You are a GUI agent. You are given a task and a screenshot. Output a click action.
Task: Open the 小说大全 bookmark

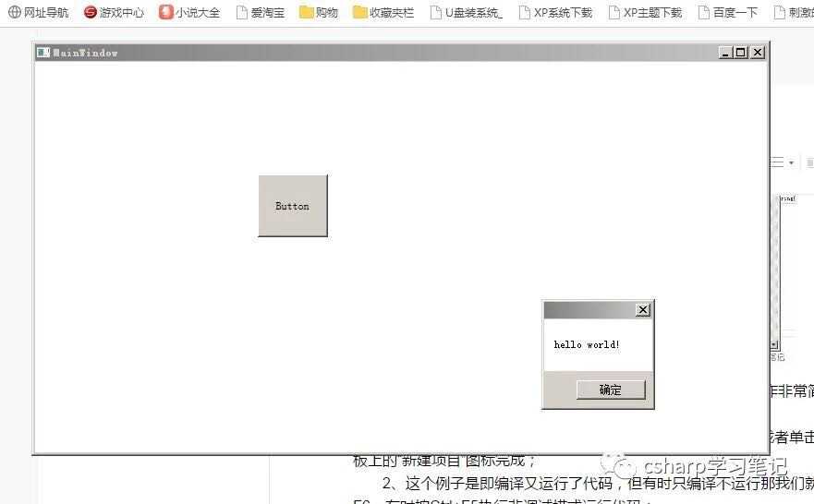tap(189, 12)
